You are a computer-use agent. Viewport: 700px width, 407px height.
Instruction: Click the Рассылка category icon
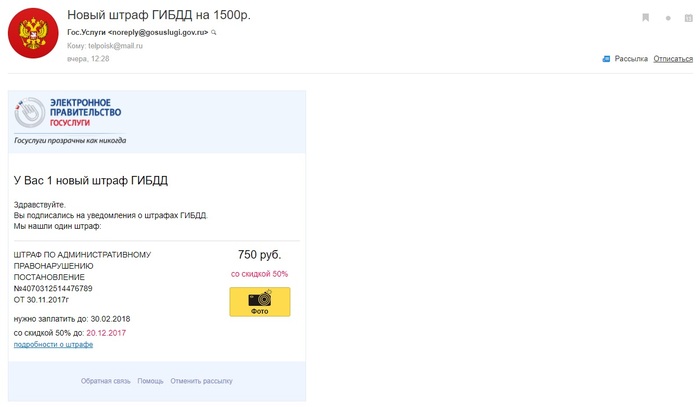(x=606, y=59)
